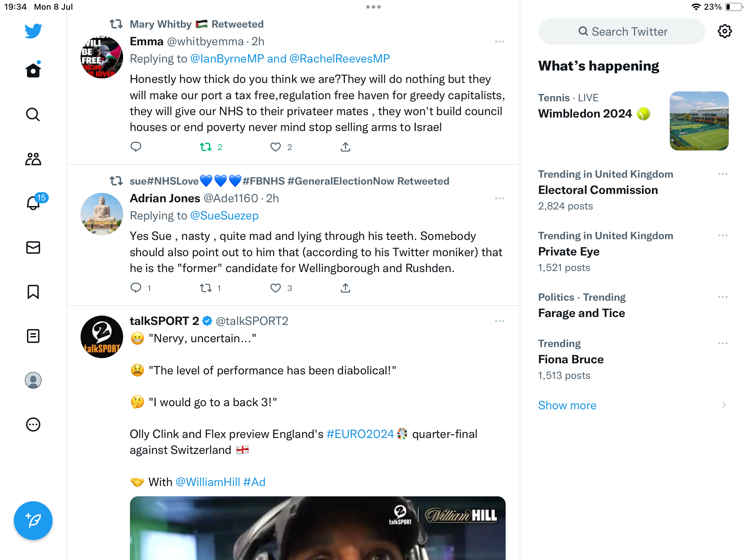The height and width of the screenshot is (560, 747).
Task: Open Twitter settings gear icon
Action: pyautogui.click(x=725, y=31)
